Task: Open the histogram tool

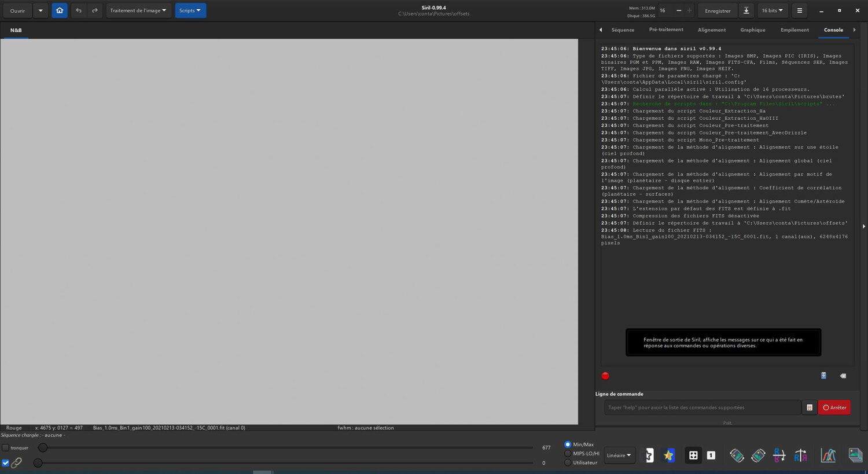Action: [828, 455]
